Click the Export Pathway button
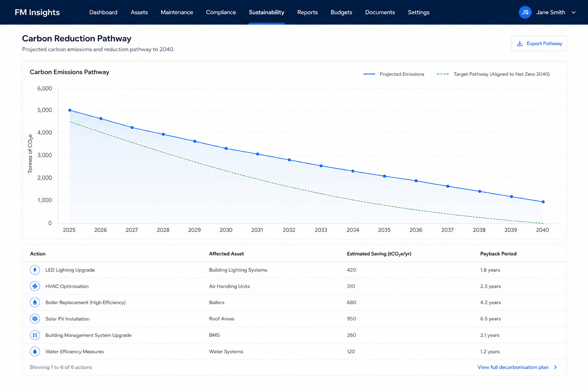The width and height of the screenshot is (588, 392). tap(539, 43)
